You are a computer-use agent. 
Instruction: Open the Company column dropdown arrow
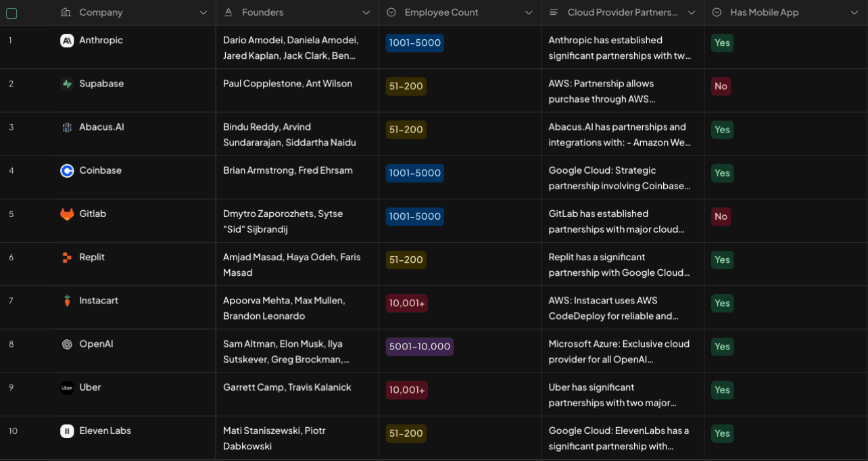point(203,13)
